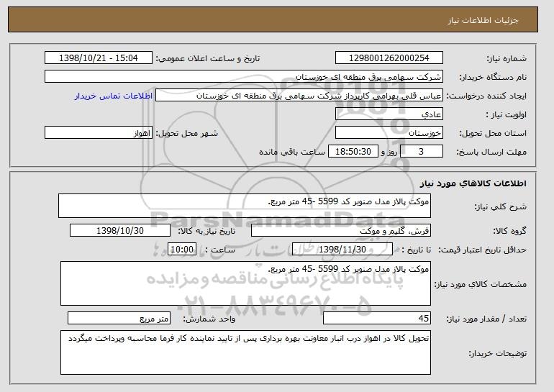Click the buyer notes text area
The image size is (554, 392).
click(245, 352)
